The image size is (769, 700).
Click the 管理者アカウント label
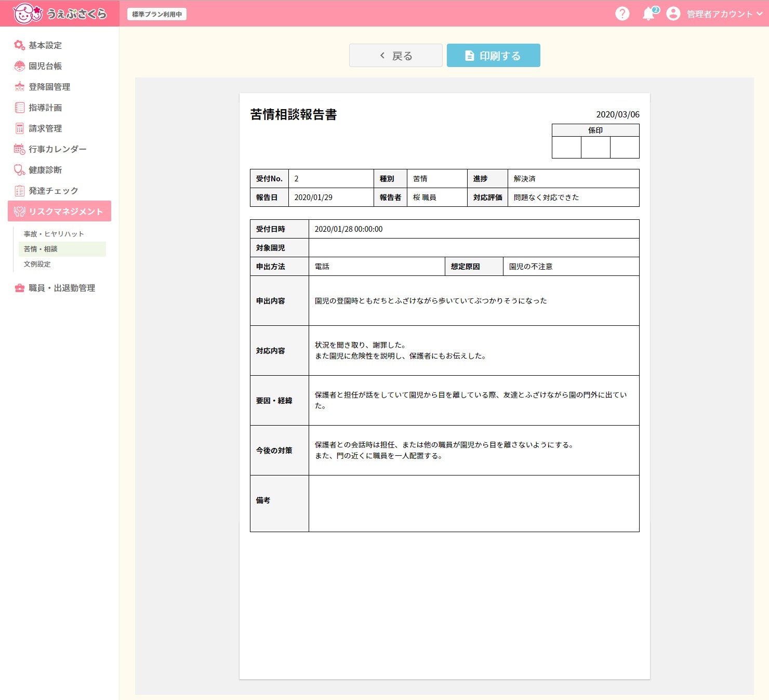[x=720, y=14]
